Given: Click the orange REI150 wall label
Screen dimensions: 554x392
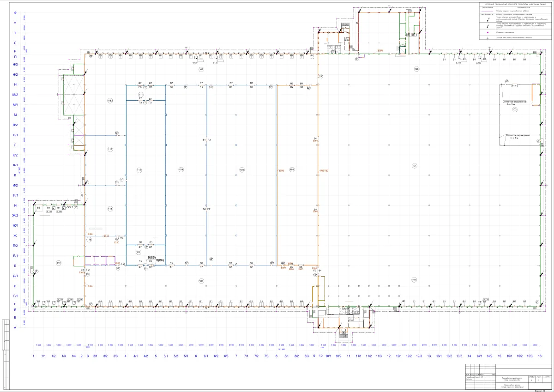Looking at the screenshot, I should (x=324, y=171).
